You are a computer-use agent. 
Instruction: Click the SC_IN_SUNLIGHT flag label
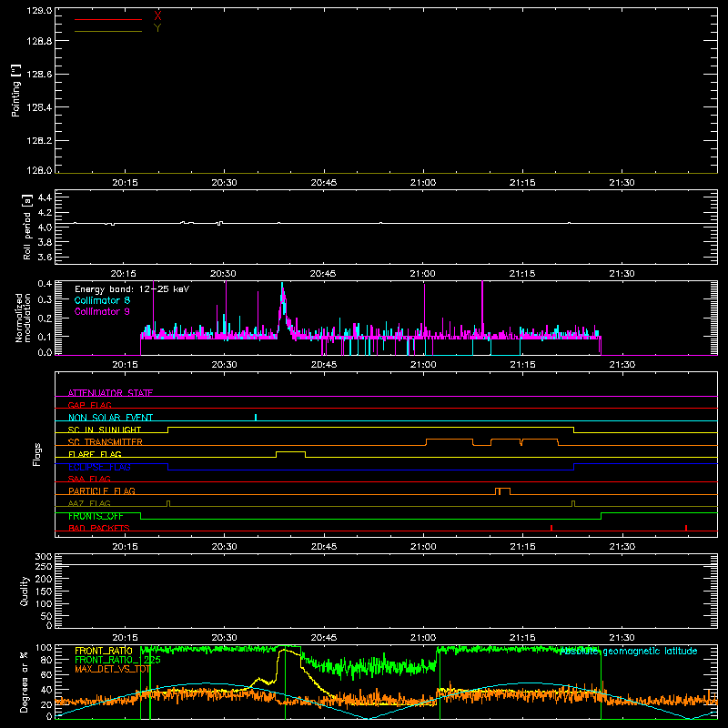[x=105, y=430]
